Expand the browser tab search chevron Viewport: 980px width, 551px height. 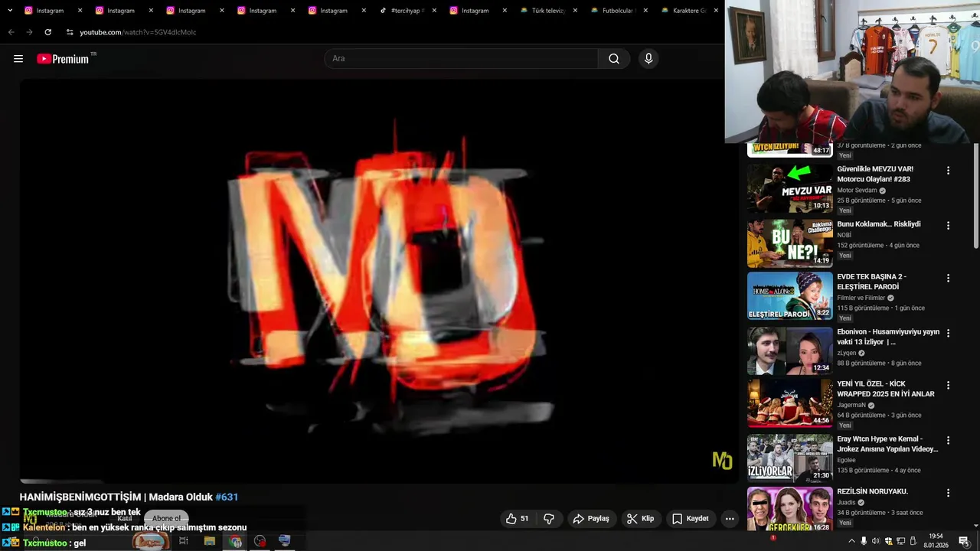10,11
